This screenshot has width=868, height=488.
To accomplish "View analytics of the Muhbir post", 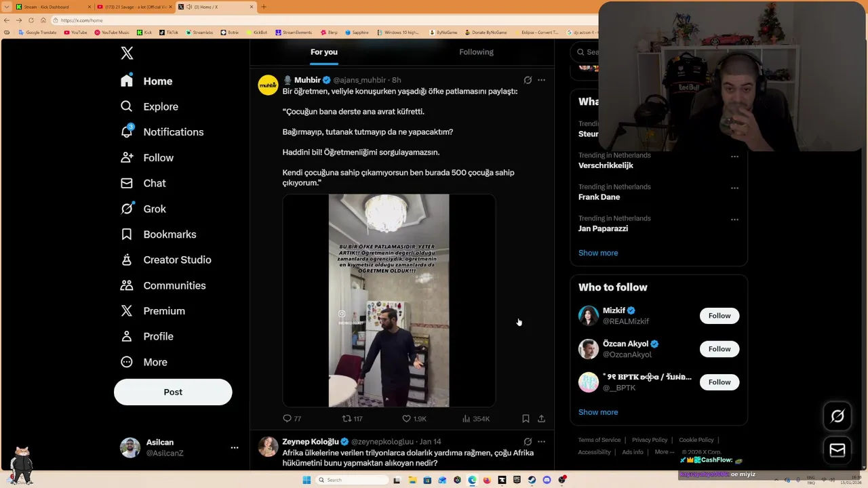I will (475, 419).
